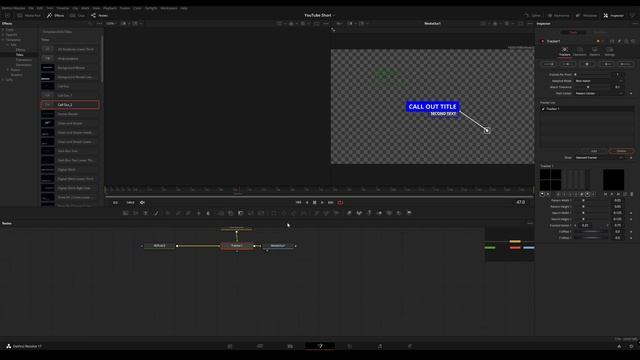Toggle keyframe for Path Center

631,93
